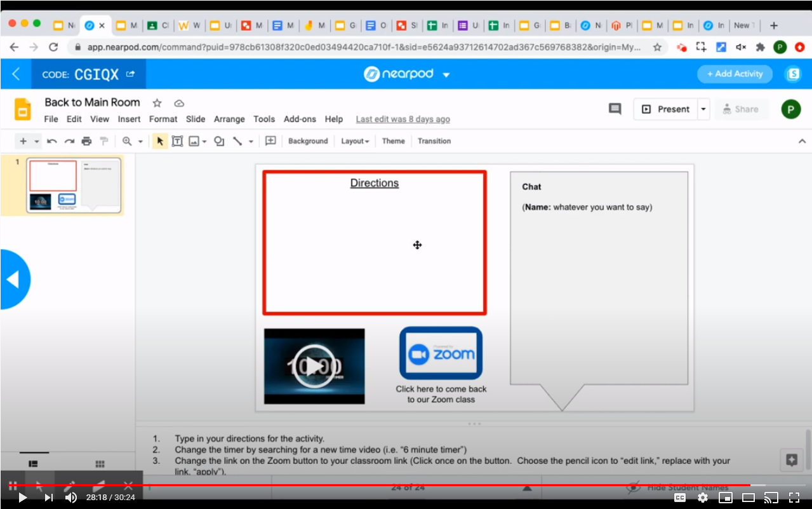Toggle YouTube closed captions CC

pos(680,498)
